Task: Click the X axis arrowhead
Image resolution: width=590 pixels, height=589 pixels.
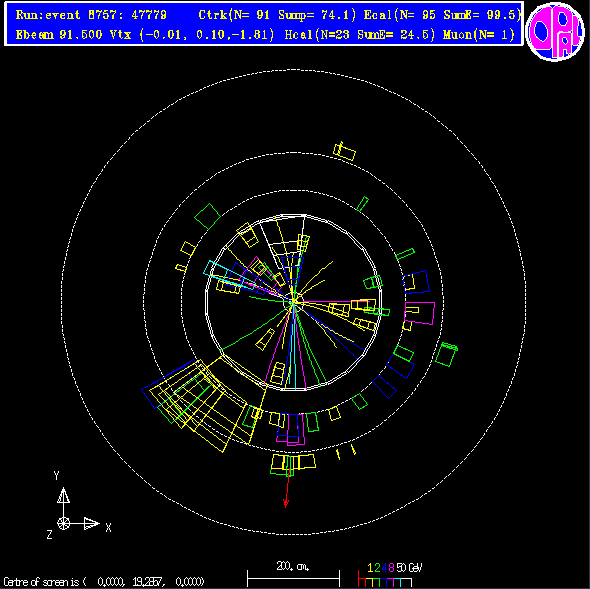Action: [91, 523]
